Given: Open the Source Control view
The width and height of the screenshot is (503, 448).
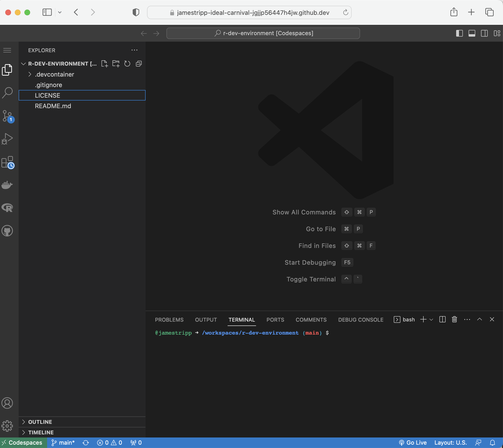Looking at the screenshot, I should (7, 116).
